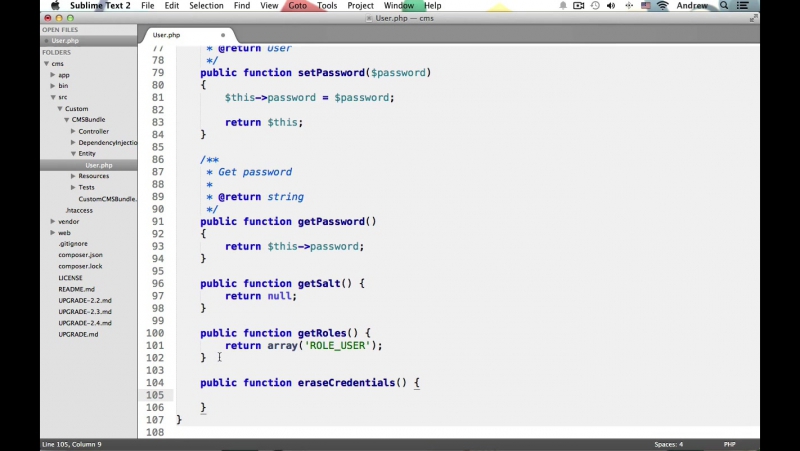Viewport: 800px width, 451px height.
Task: Close User.php in Open Files list
Action: pos(46,41)
